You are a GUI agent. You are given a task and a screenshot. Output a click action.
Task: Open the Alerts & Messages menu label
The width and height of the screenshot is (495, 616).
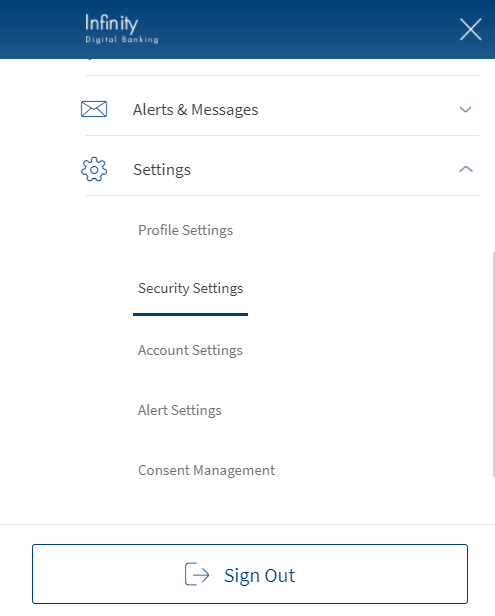pyautogui.click(x=196, y=110)
